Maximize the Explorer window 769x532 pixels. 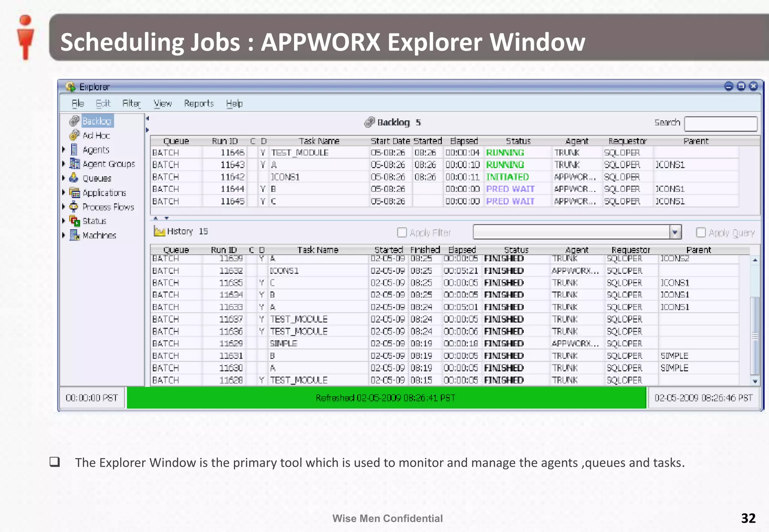741,86
